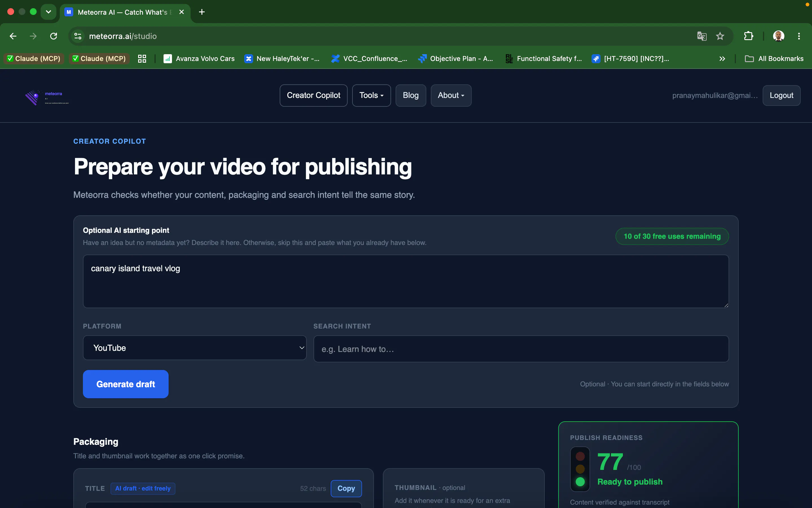This screenshot has width=812, height=508.
Task: Open the Blog nav item
Action: tap(411, 95)
